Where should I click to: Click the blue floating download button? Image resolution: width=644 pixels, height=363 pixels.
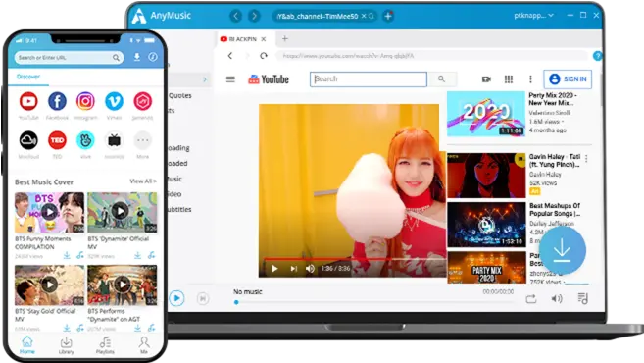(562, 250)
